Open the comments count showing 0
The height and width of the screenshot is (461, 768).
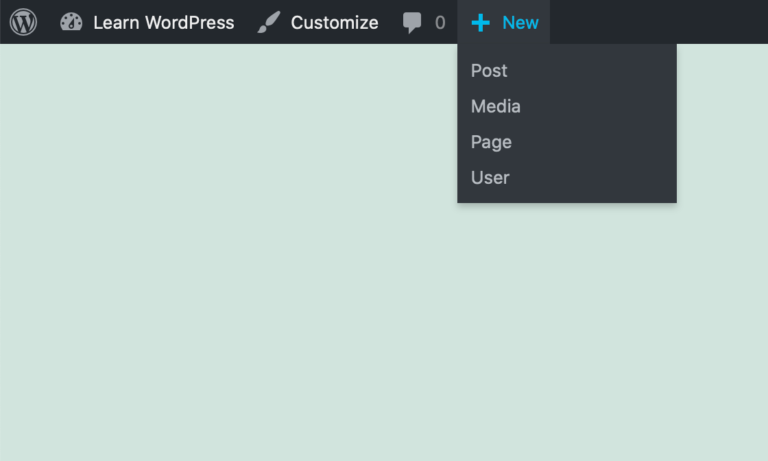[x=440, y=23]
